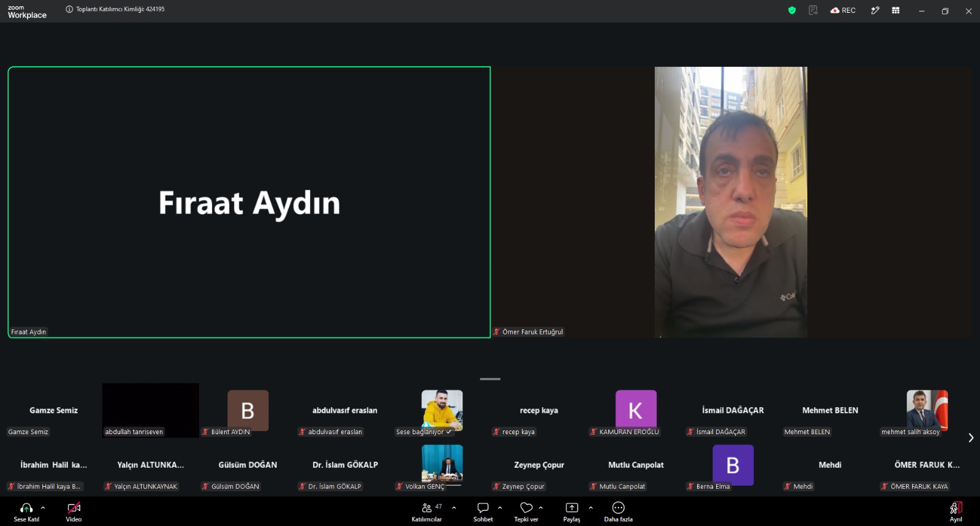Expand the participants options chevron

(x=454, y=508)
